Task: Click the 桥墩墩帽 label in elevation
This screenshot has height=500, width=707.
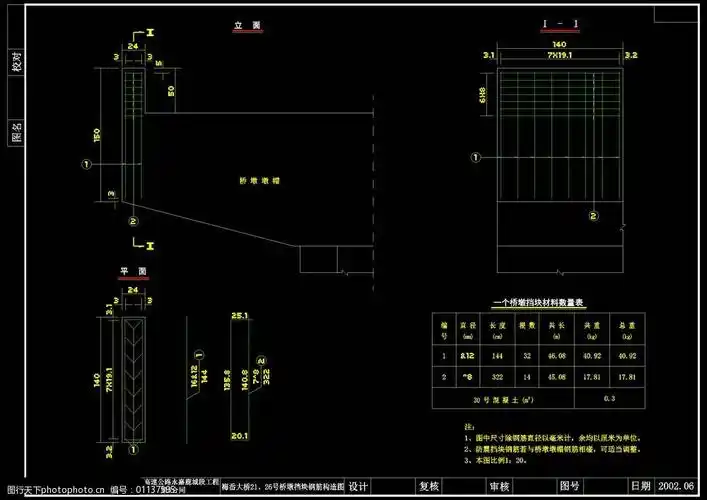Action: tap(260, 181)
